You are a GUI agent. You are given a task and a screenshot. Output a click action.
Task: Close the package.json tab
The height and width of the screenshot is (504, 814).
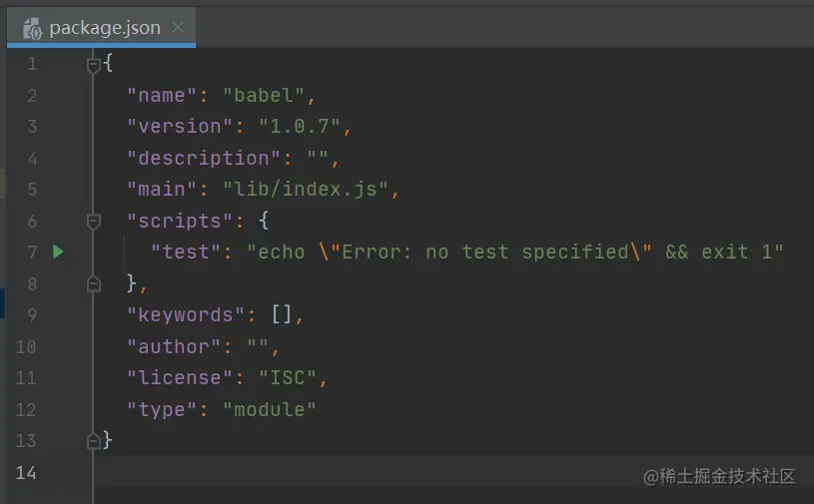pyautogui.click(x=178, y=27)
